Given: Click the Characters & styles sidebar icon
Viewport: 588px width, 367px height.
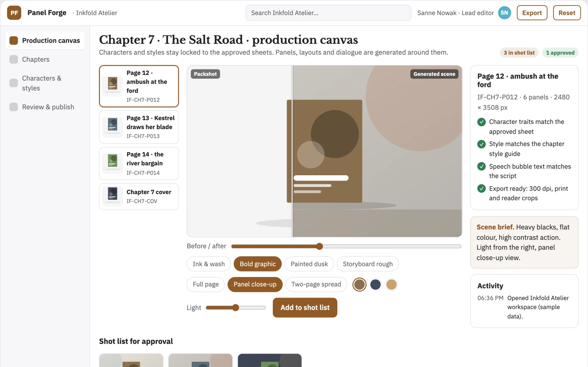Looking at the screenshot, I should (x=14, y=83).
